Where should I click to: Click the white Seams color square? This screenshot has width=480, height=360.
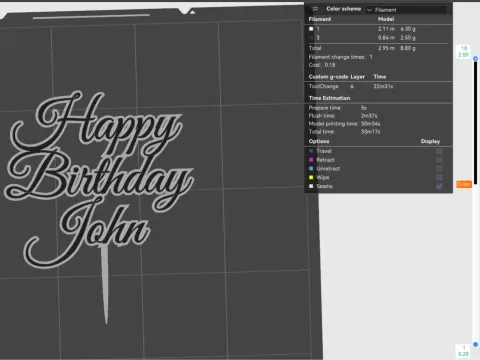pos(311,186)
